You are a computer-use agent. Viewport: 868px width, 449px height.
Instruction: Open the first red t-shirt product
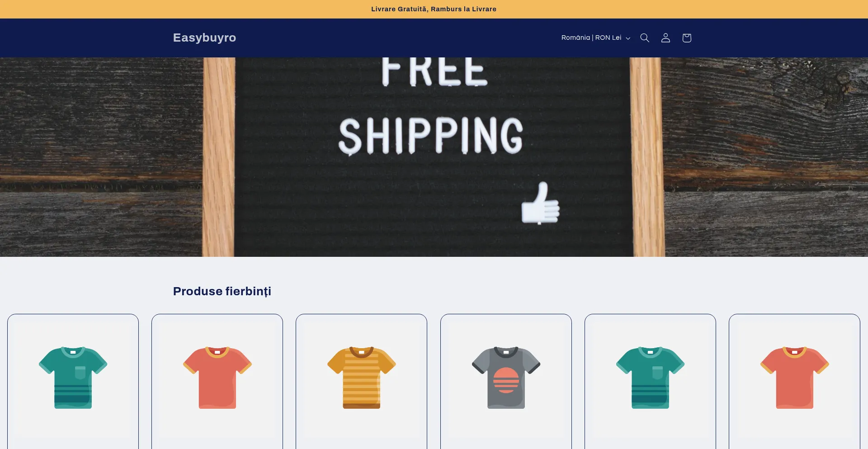[217, 381]
